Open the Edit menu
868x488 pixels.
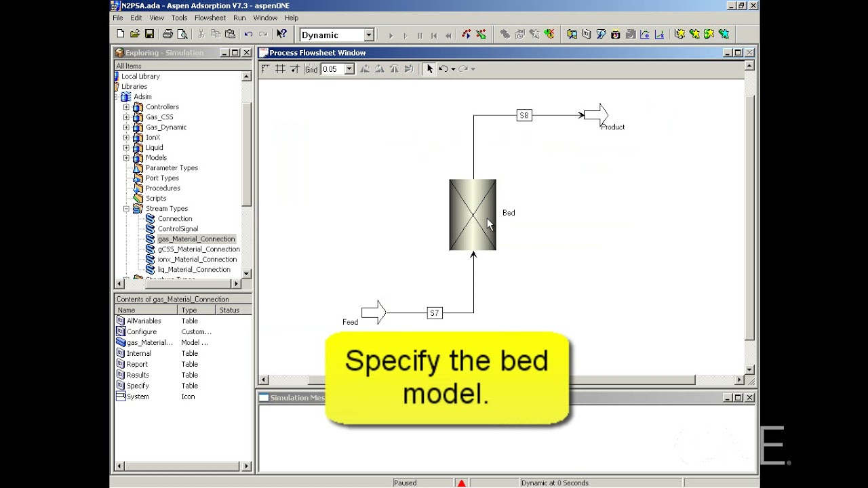(136, 18)
